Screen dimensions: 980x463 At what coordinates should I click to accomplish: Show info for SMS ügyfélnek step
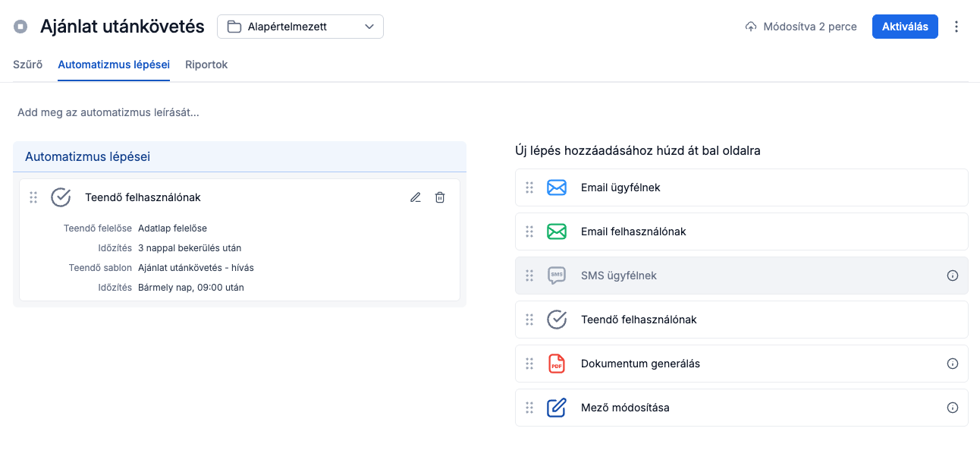(953, 276)
